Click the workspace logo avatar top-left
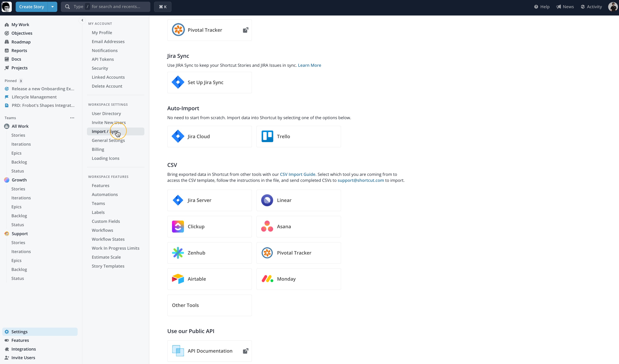619x364 pixels. tap(7, 7)
